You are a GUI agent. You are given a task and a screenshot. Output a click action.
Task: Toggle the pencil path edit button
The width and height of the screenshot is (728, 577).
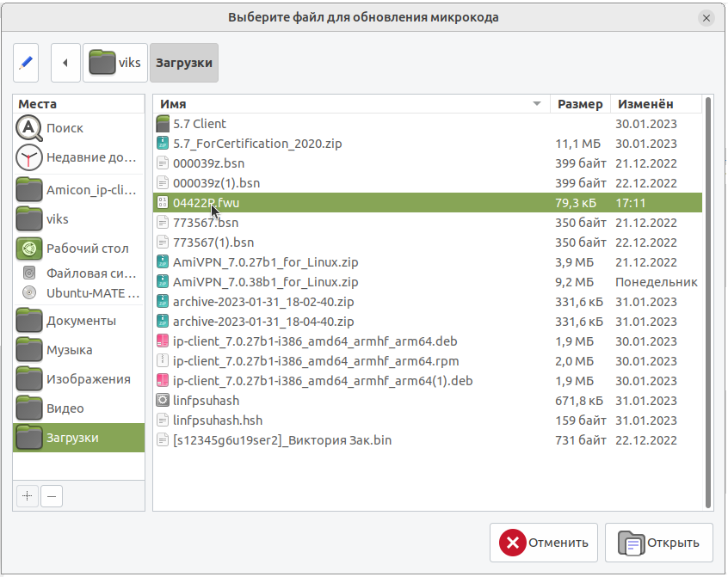27,63
